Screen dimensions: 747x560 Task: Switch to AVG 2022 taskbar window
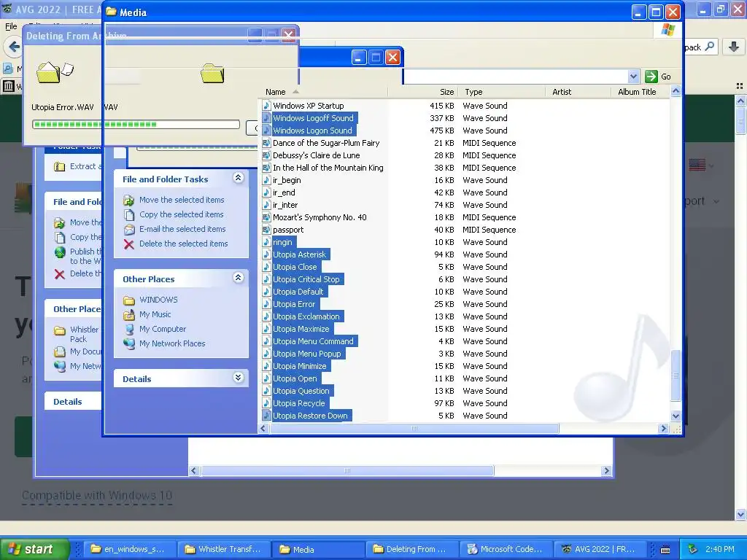click(x=600, y=549)
